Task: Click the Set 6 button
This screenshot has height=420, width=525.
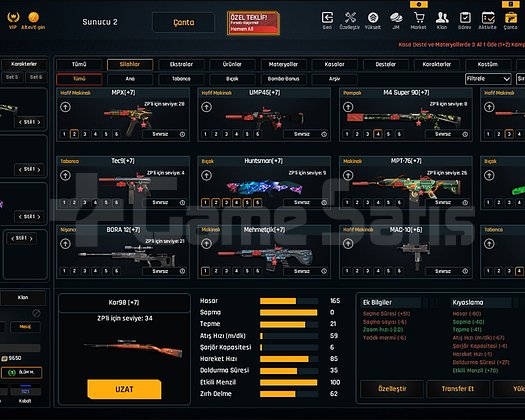Action: point(36,77)
